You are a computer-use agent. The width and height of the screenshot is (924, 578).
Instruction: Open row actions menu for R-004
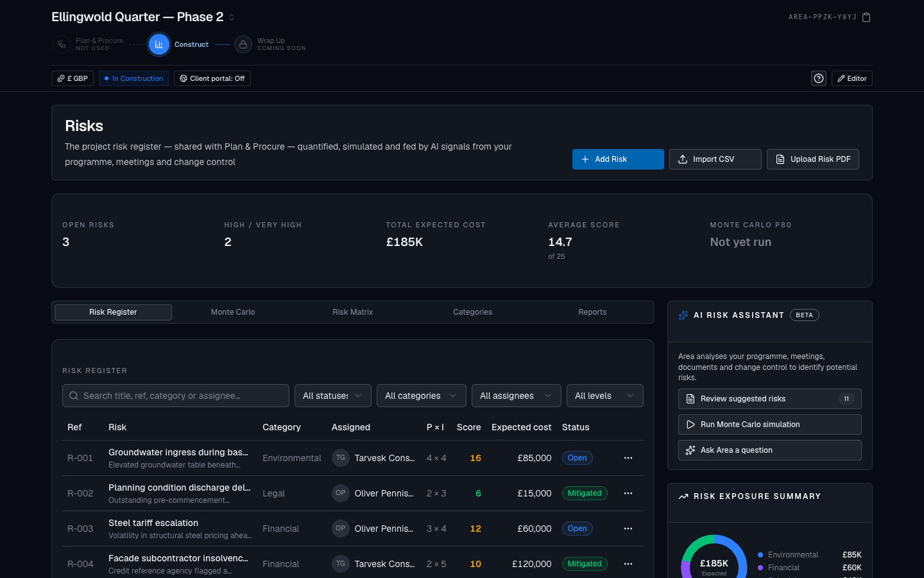click(628, 564)
